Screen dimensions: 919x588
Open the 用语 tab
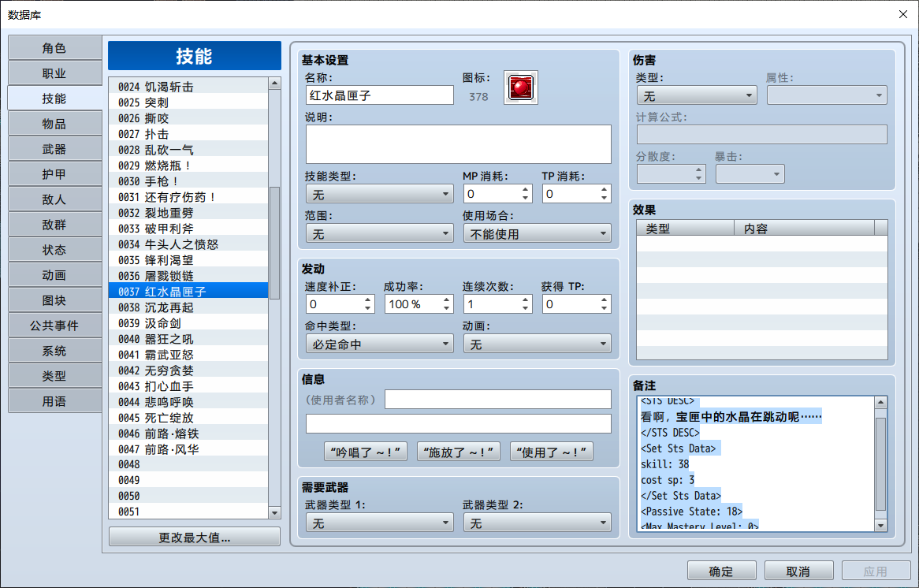54,401
